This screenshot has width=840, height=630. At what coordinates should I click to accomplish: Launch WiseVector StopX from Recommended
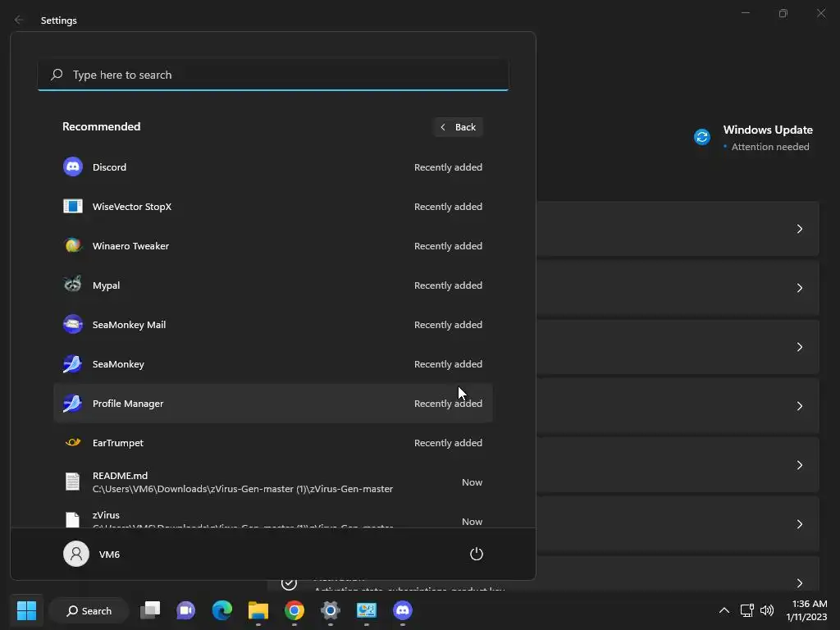tap(272, 206)
